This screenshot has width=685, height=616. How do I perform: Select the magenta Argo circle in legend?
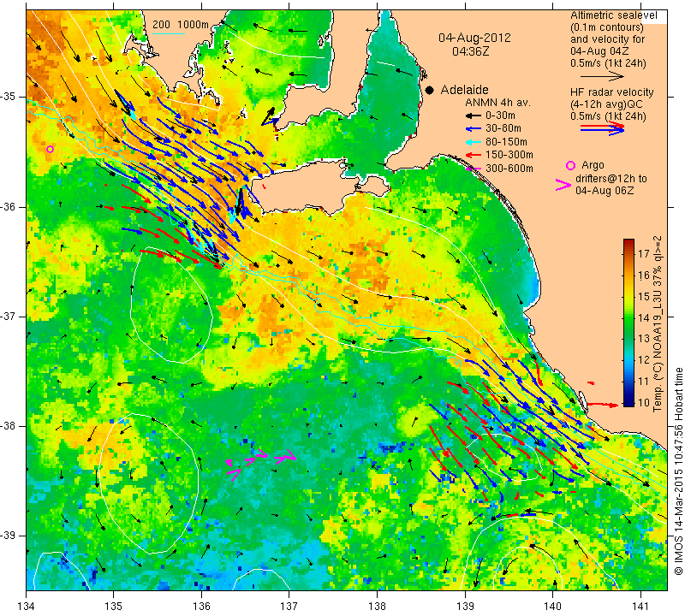[570, 165]
